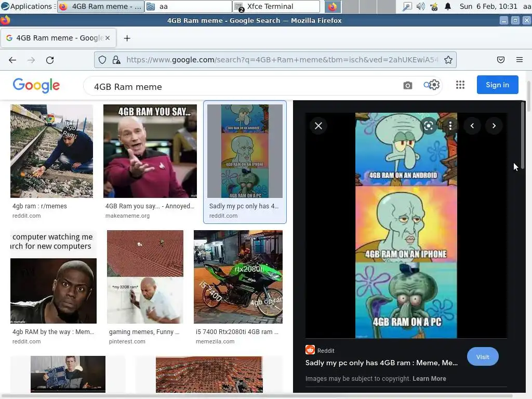Open a new browser tab

pyautogui.click(x=127, y=38)
